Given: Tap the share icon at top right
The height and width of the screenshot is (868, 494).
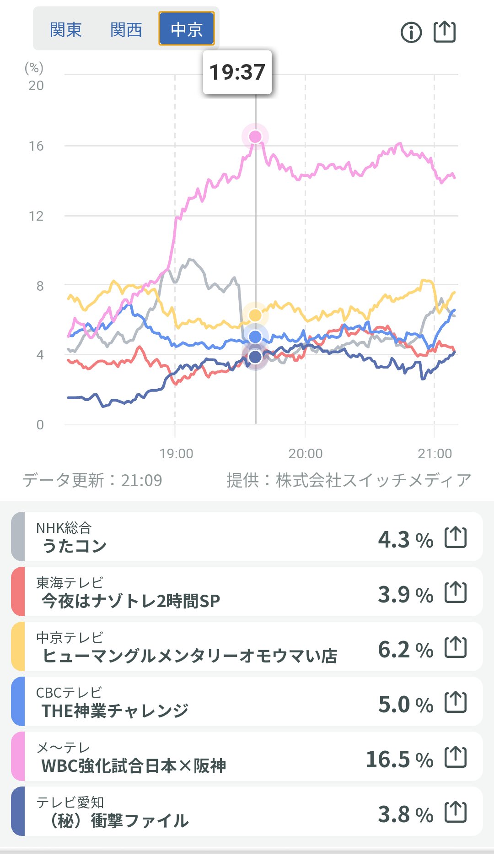Looking at the screenshot, I should [x=444, y=32].
